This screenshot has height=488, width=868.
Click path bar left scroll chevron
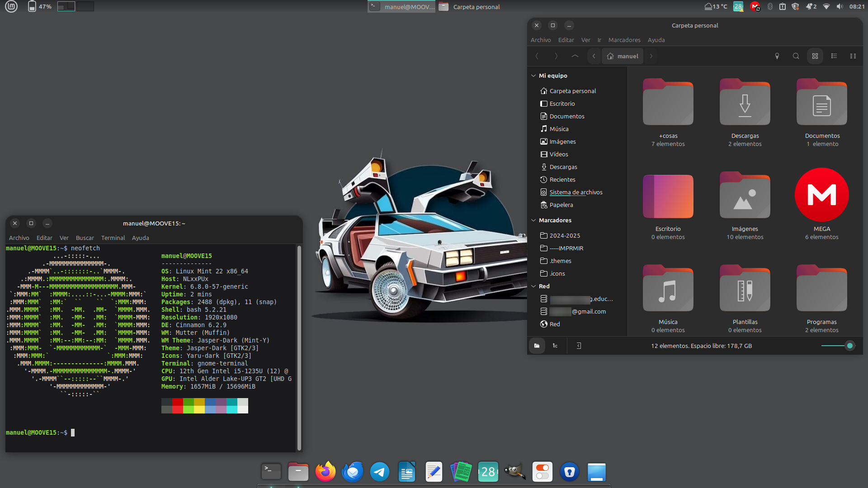tap(594, 56)
